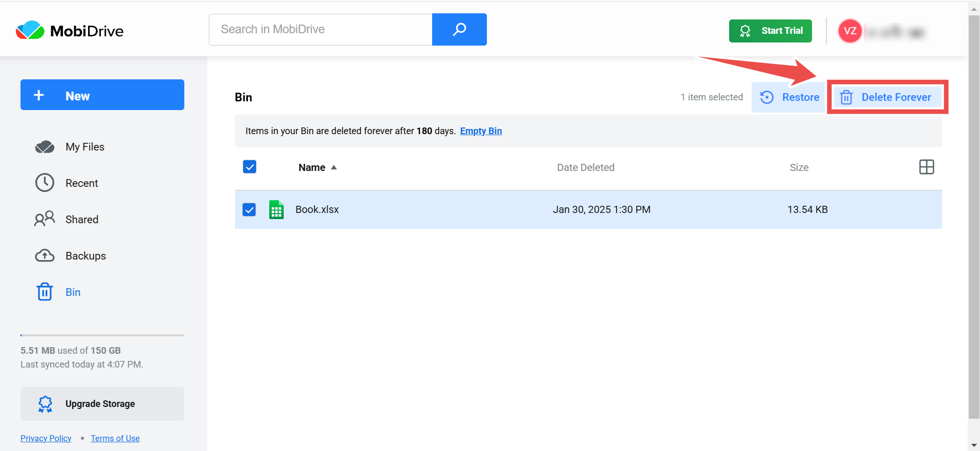This screenshot has width=980, height=451.
Task: Toggle Name column sort arrow
Action: [334, 167]
